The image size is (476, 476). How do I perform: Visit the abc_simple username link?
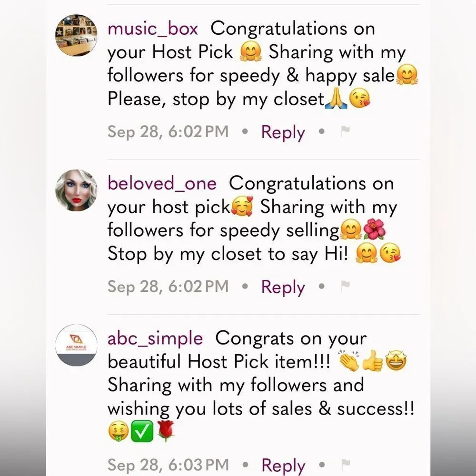pyautogui.click(x=155, y=339)
